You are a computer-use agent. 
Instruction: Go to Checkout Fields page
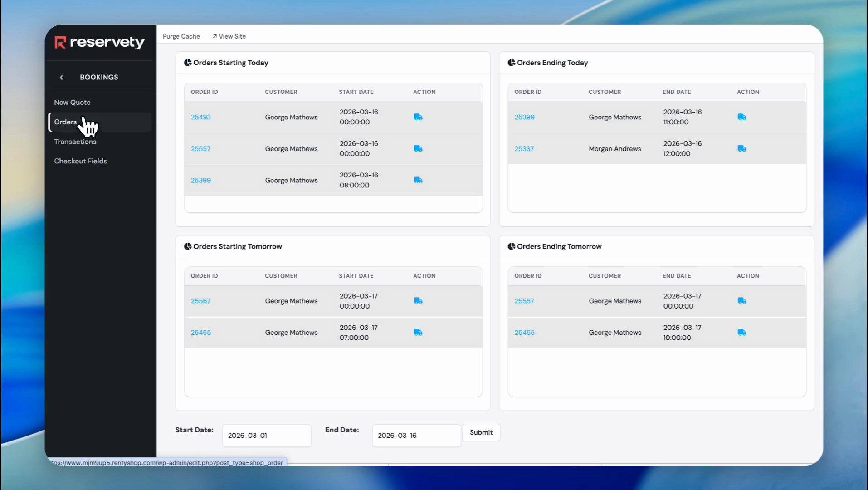pyautogui.click(x=81, y=161)
